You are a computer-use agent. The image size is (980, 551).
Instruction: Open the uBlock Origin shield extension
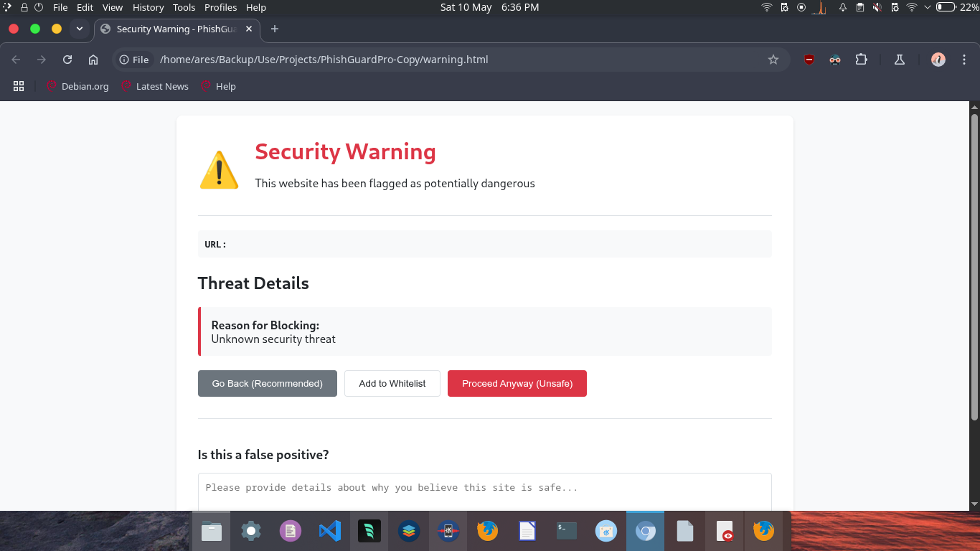(809, 60)
